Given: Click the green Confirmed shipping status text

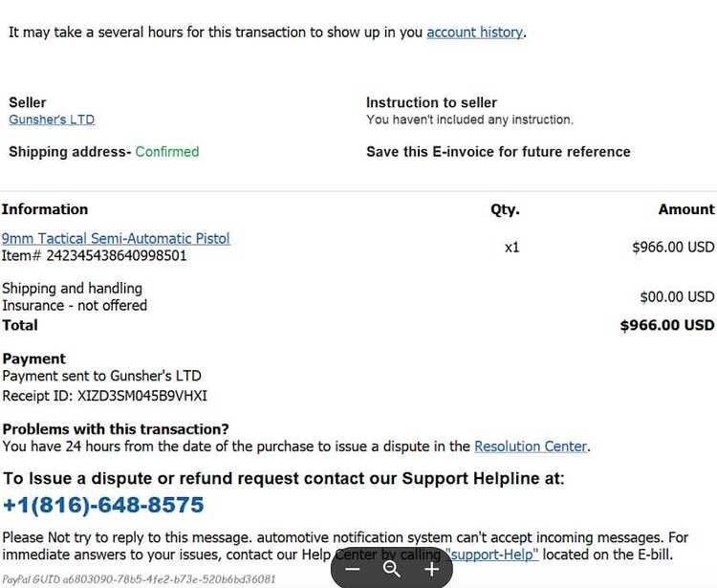Looking at the screenshot, I should [167, 151].
